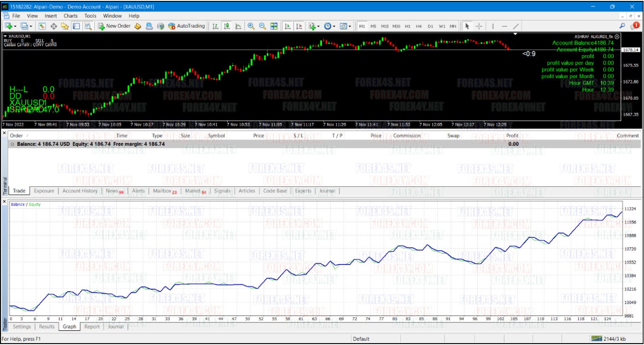
Task: Select the horizontal line drawing tool
Action: click(x=504, y=26)
